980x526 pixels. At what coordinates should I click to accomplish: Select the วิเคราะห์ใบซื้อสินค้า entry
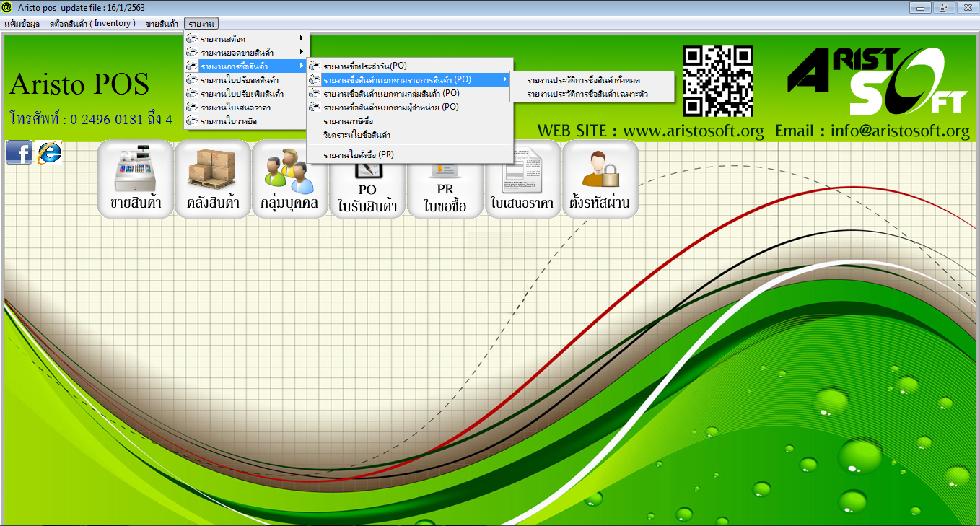[x=410, y=135]
